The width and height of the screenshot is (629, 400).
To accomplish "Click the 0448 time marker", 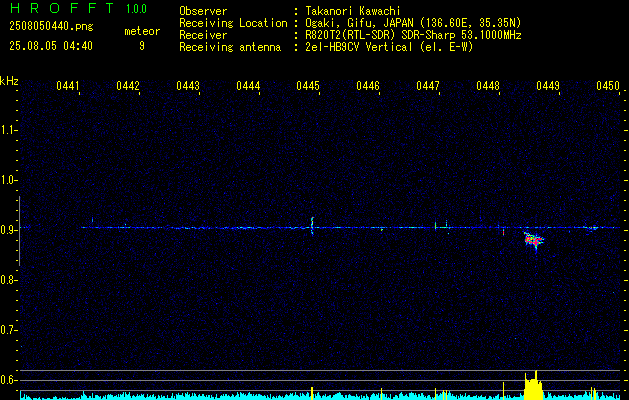I will pos(488,86).
